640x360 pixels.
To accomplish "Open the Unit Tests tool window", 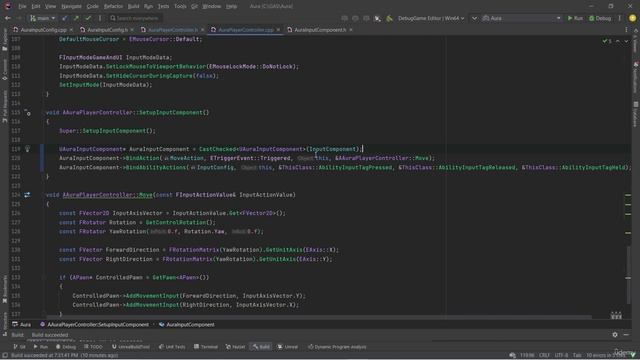I will (x=172, y=347).
